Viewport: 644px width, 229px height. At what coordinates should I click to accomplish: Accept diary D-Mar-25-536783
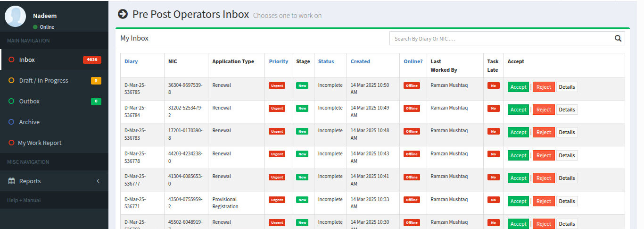(x=518, y=132)
